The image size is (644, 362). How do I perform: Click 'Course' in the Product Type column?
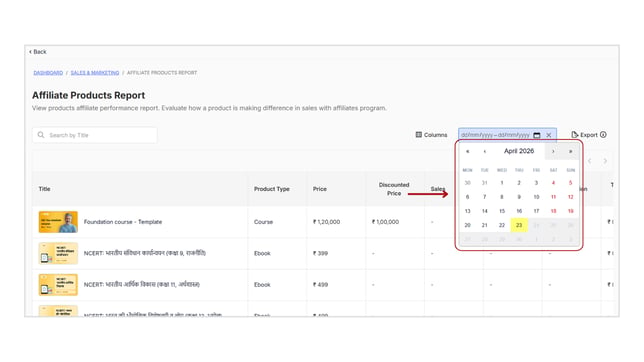263,222
